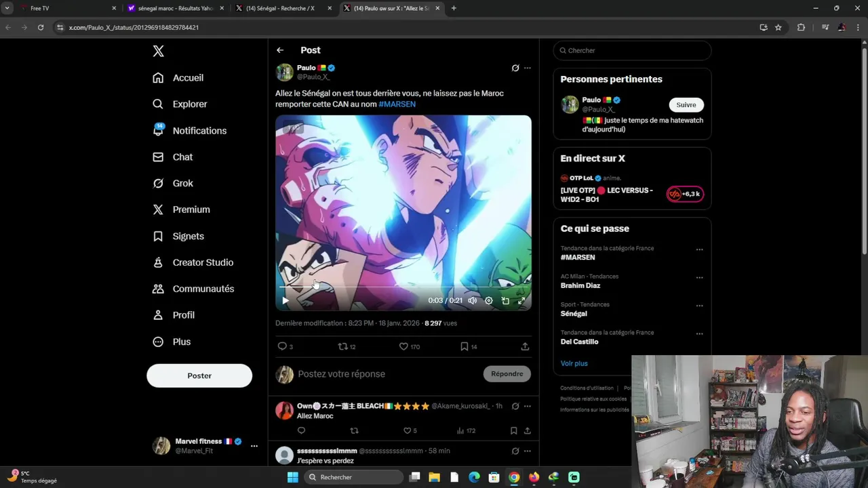Click the address bar URL
The image size is (868, 488).
coord(134,28)
